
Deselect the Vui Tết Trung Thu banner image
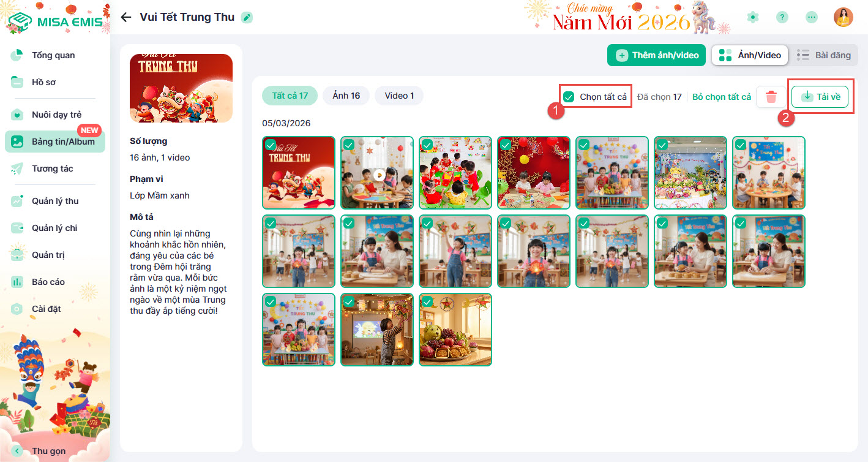[270, 145]
